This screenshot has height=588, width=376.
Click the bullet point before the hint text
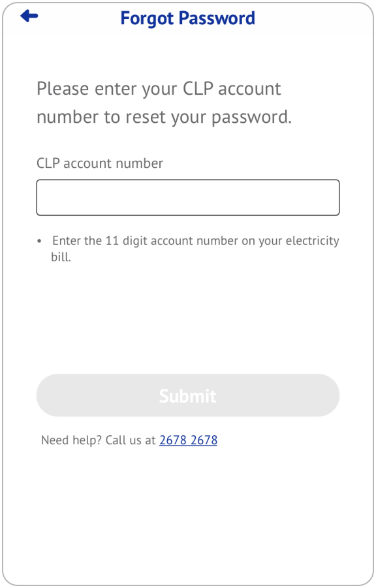coord(39,241)
